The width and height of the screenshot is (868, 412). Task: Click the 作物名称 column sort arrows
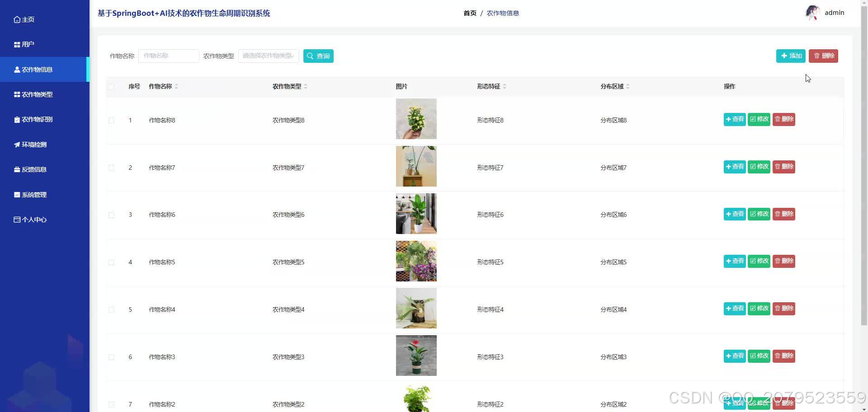[176, 86]
